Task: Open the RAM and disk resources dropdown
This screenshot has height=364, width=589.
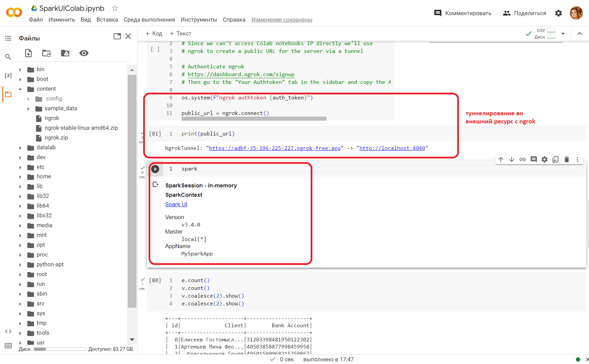Action: point(563,34)
